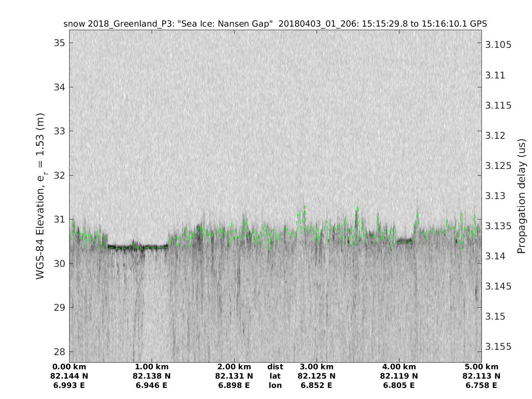Click the "0.00 km" distance label
Screen dimensions: 532x399
69,367
